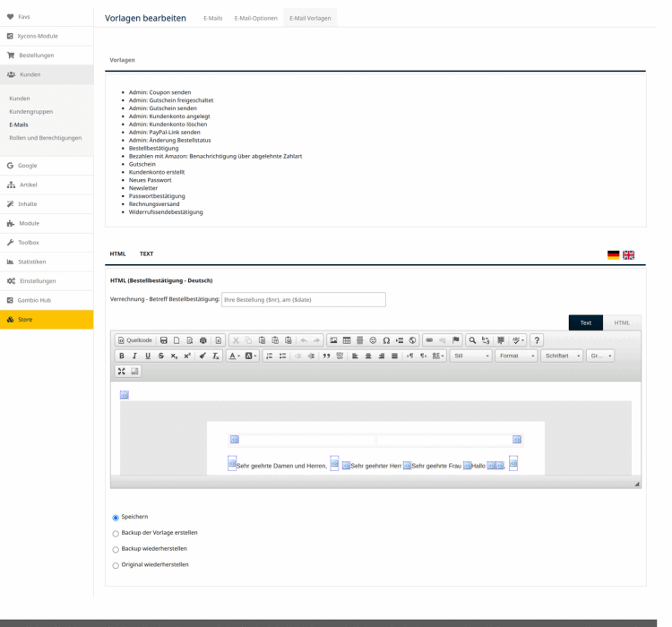672x627 pixels.
Task: Switch to the E-Mail-Optionen tab
Action: (x=256, y=18)
